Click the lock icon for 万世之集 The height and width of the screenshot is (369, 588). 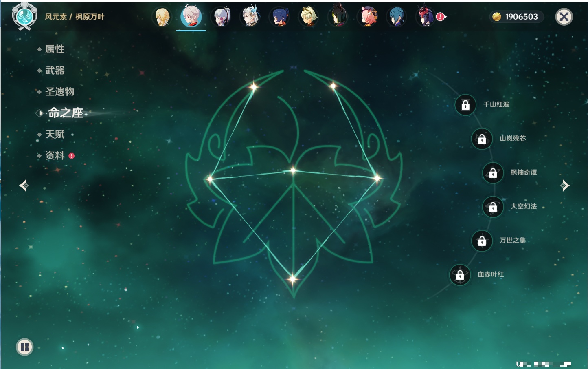pyautogui.click(x=482, y=241)
